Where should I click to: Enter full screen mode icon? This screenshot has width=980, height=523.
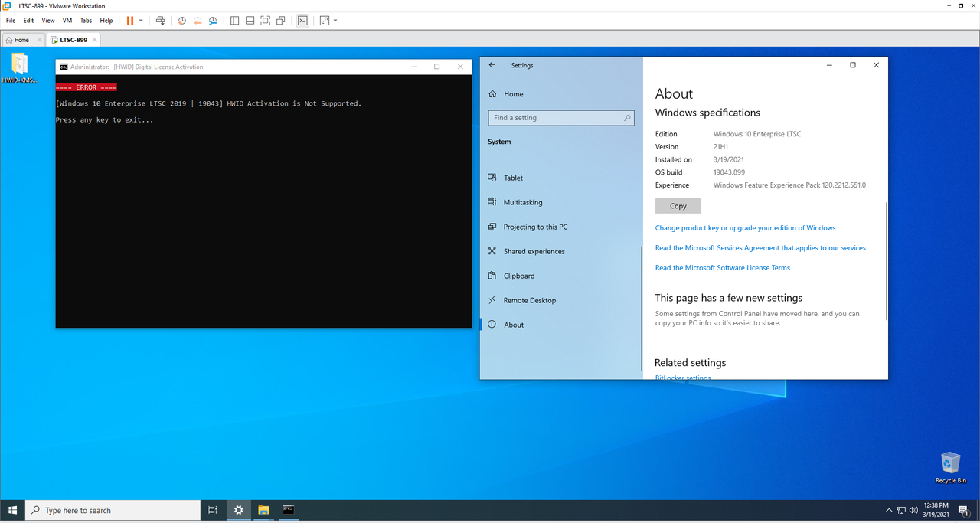(265, 21)
